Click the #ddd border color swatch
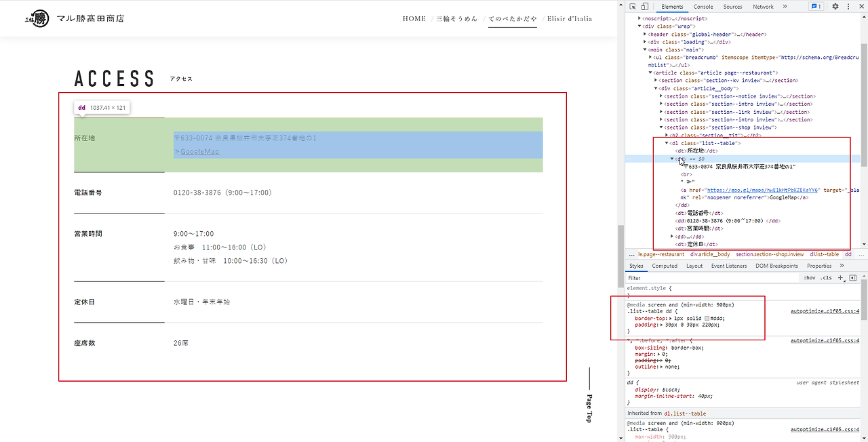This screenshot has width=868, height=442. coord(707,318)
